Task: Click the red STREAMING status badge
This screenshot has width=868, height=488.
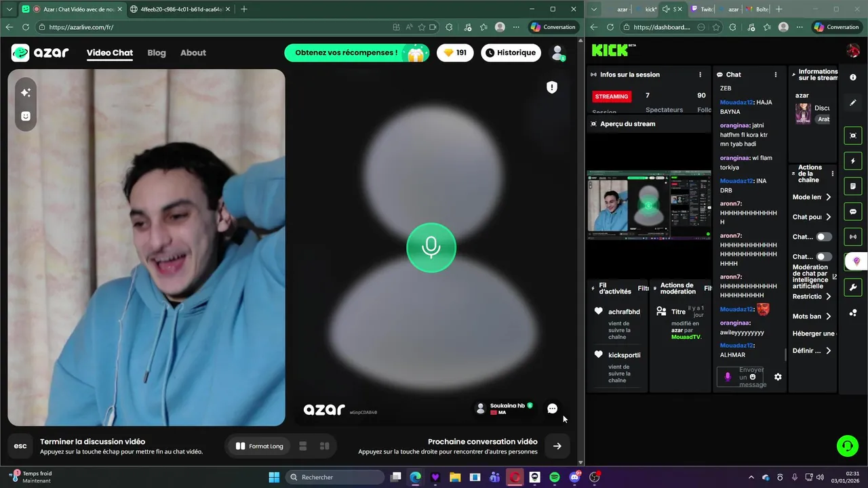Action: [612, 96]
